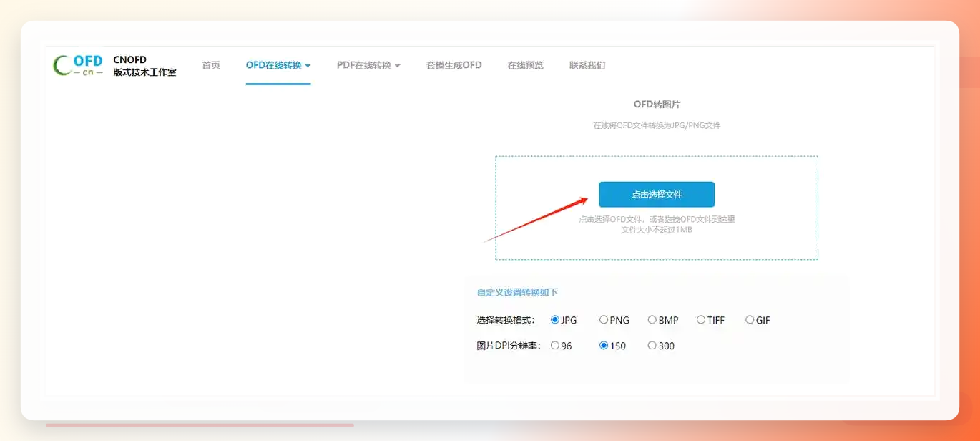Open the 在线预览 page
This screenshot has width=980, height=441.
[x=526, y=65]
